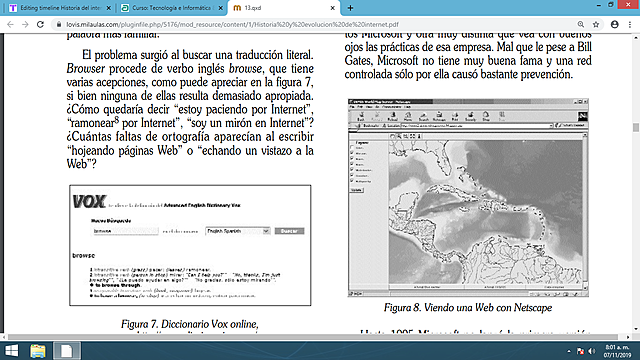Click the italic word "Browser" in the paragraph
Viewport: 640px width, 360px height.
86,69
